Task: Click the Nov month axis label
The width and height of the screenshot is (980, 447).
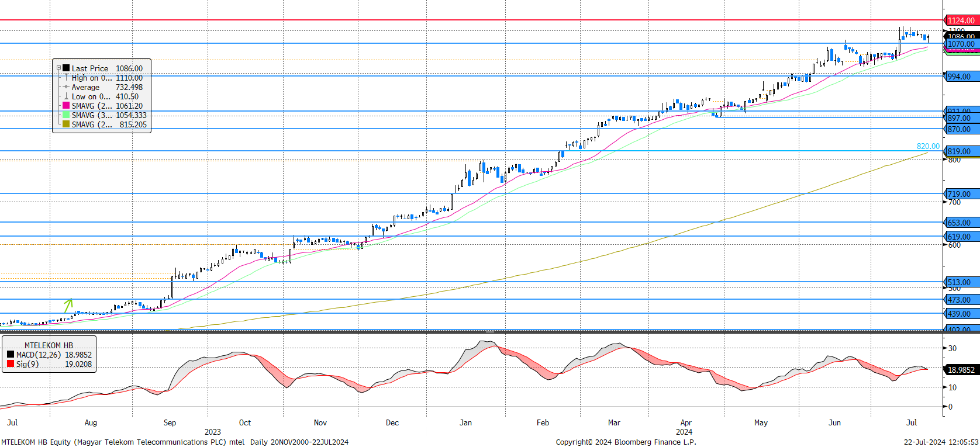Action: point(320,422)
